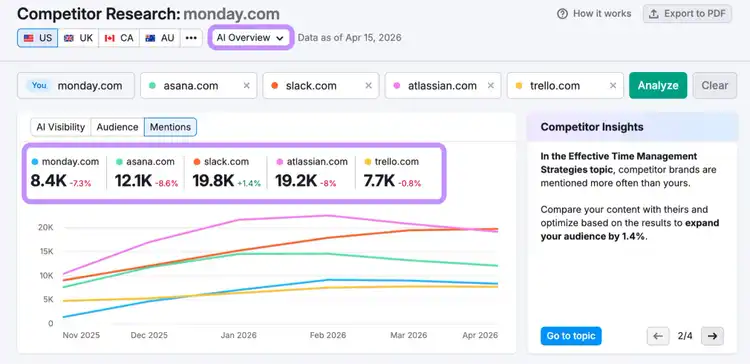Remove atlassian.com competitor with its X
Image resolution: width=750 pixels, height=364 pixels.
click(x=491, y=86)
